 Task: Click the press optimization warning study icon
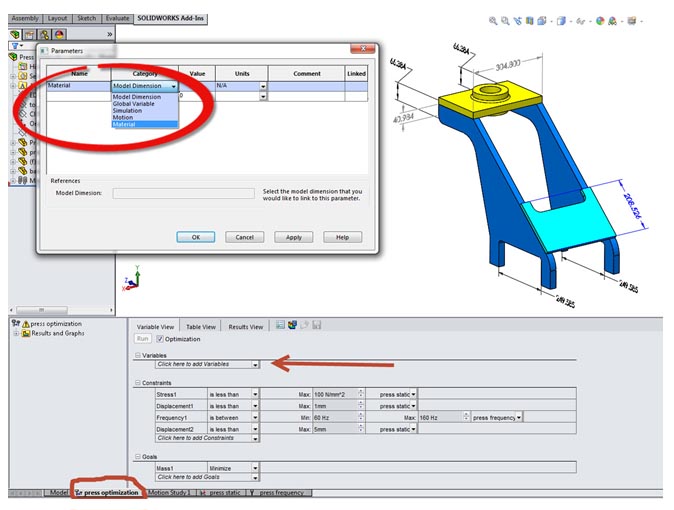tap(26, 324)
